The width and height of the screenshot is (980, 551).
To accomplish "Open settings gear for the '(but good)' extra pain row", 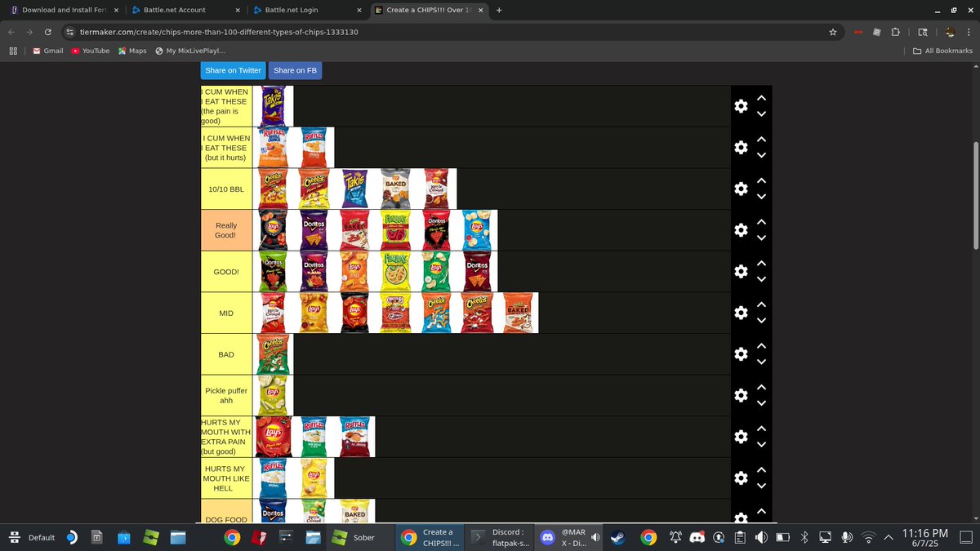I will (x=741, y=437).
